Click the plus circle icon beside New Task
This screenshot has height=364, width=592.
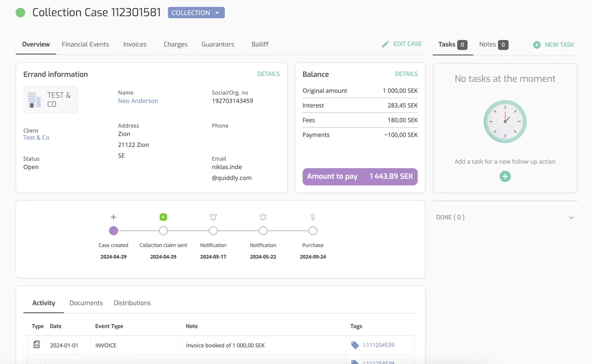click(x=537, y=45)
